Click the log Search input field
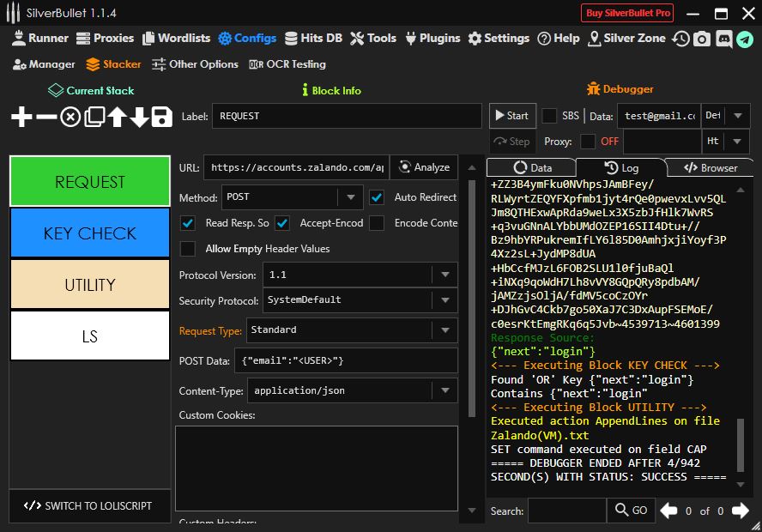 567,511
